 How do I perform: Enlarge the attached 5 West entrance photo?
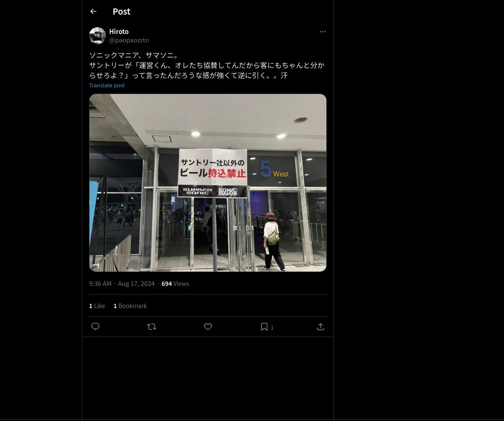coord(208,183)
